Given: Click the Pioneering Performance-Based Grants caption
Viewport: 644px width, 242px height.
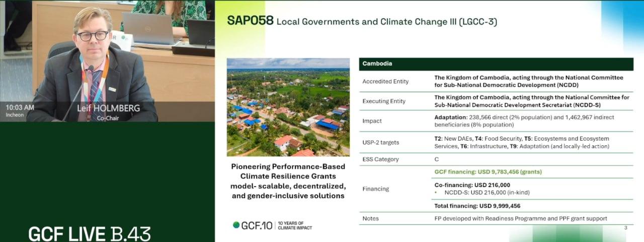Looking at the screenshot, I should (x=288, y=181).
